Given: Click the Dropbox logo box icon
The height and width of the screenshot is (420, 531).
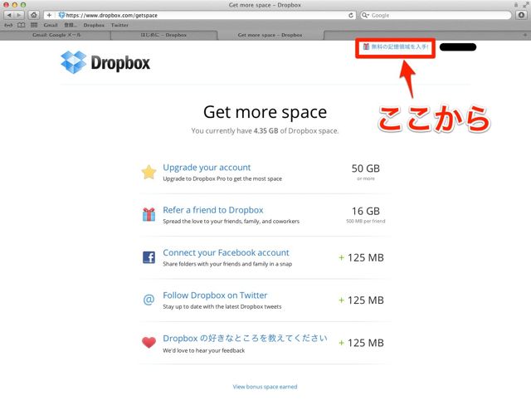Looking at the screenshot, I should coord(74,62).
